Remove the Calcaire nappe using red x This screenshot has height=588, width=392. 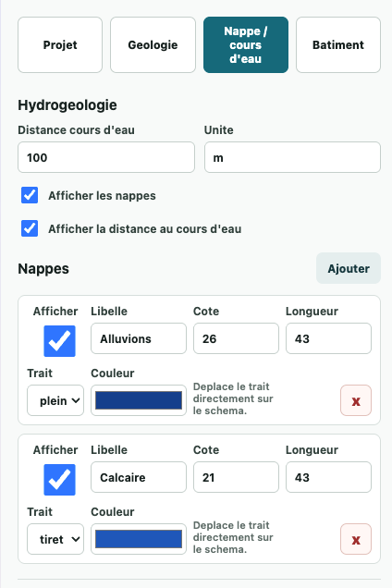click(x=356, y=539)
